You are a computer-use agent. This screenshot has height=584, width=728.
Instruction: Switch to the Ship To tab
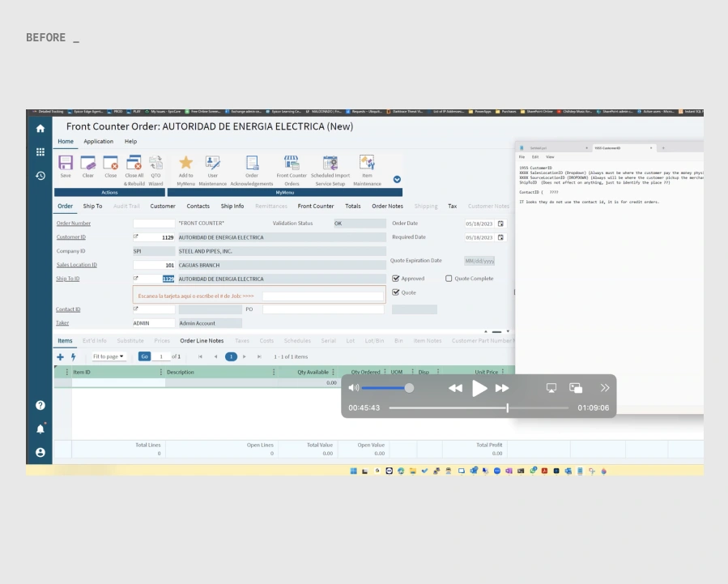92,206
